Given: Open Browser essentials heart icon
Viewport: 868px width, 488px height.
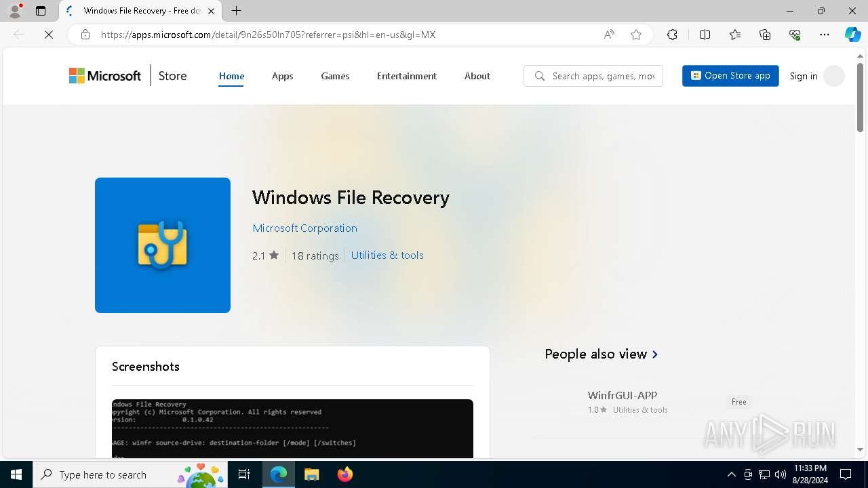Looking at the screenshot, I should pyautogui.click(x=795, y=35).
